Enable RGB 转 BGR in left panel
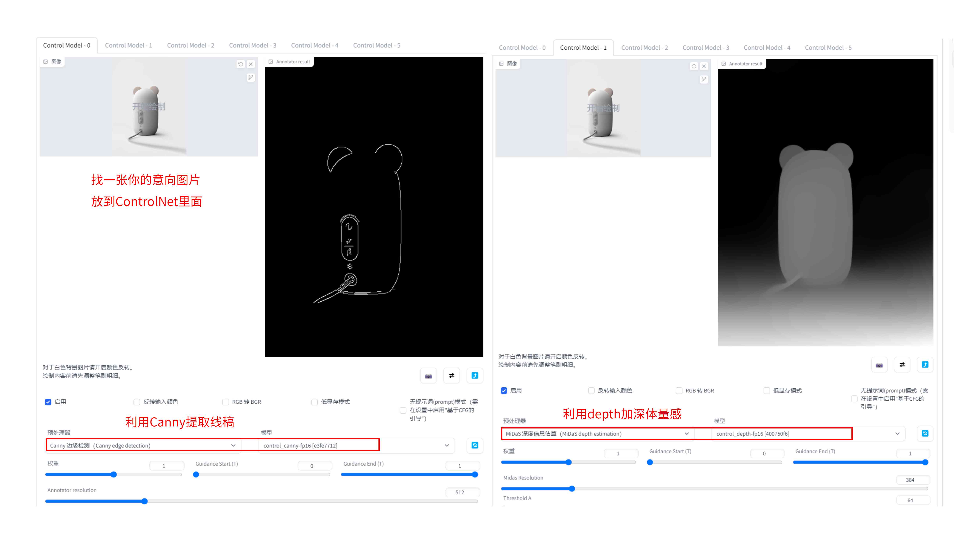Screen dimensions: 980x551 pyautogui.click(x=226, y=402)
